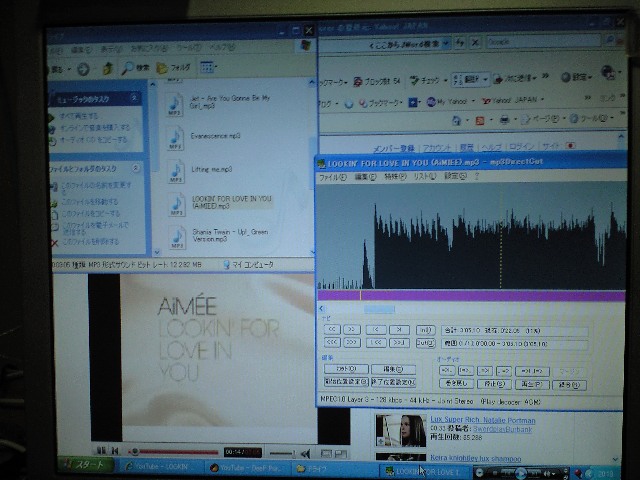Click the 巻き戻し rewind button
640x480 pixels.
pyautogui.click(x=456, y=384)
